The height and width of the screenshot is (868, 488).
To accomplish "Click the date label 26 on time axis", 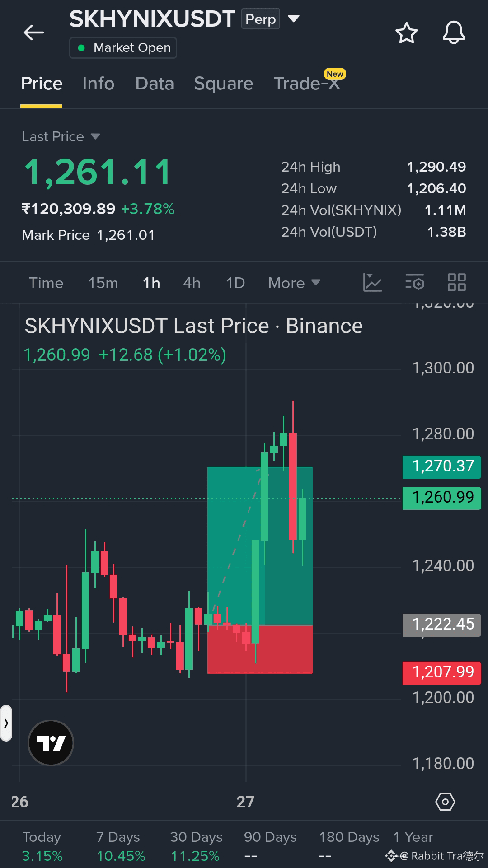I will 20,802.
